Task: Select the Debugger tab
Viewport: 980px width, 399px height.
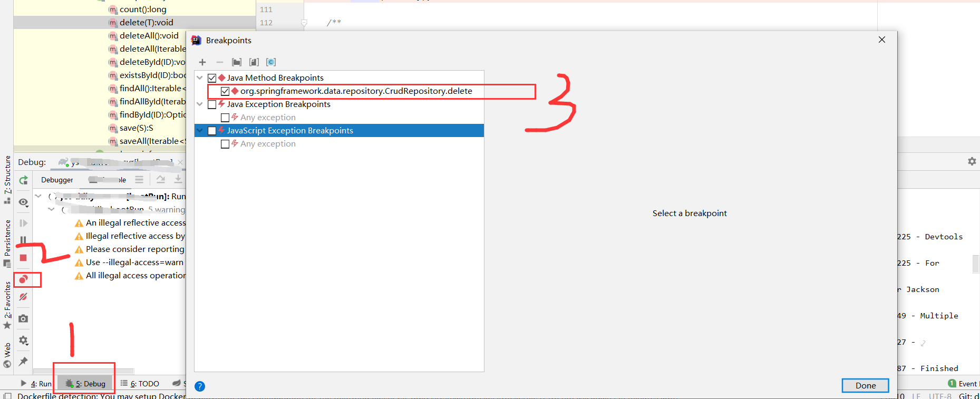Action: click(x=57, y=180)
